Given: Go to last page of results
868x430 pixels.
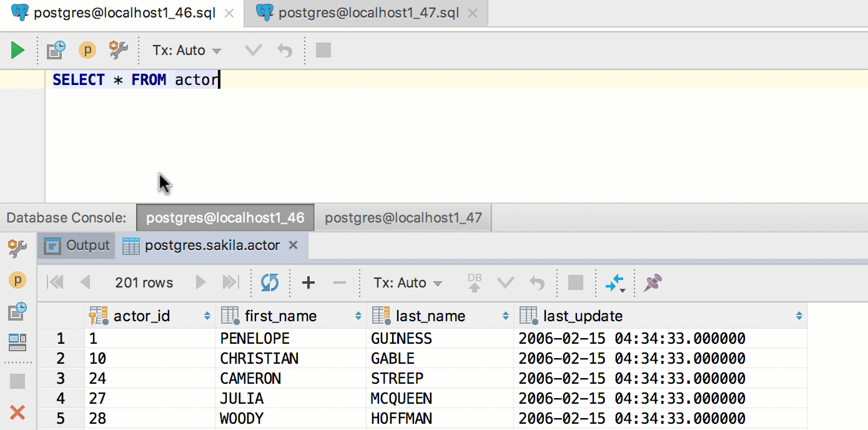Looking at the screenshot, I should click(230, 282).
